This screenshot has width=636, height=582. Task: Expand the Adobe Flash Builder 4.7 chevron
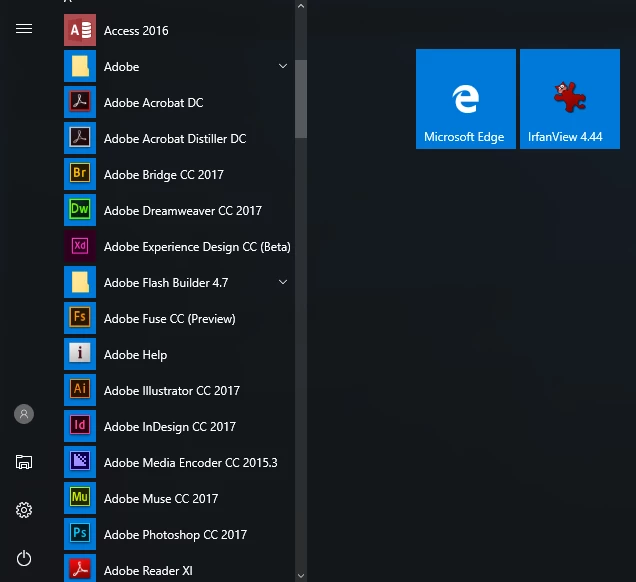coord(283,282)
